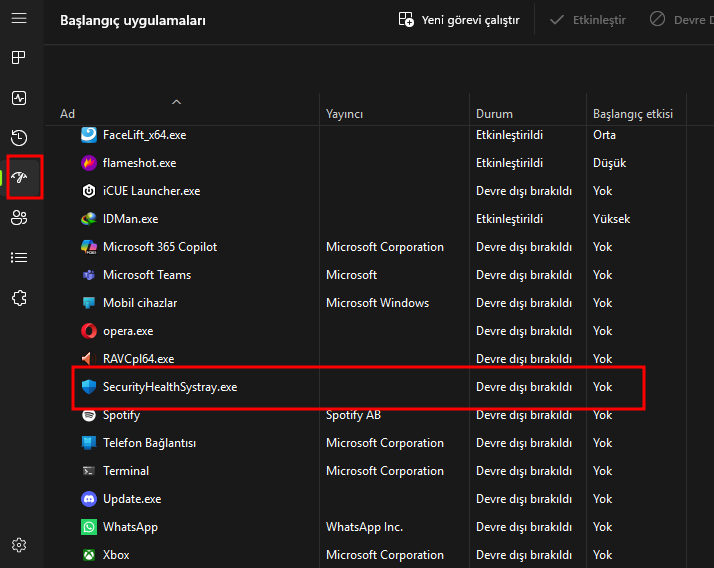Open the Users page in sidebar
This screenshot has height=568, width=714.
tap(19, 218)
